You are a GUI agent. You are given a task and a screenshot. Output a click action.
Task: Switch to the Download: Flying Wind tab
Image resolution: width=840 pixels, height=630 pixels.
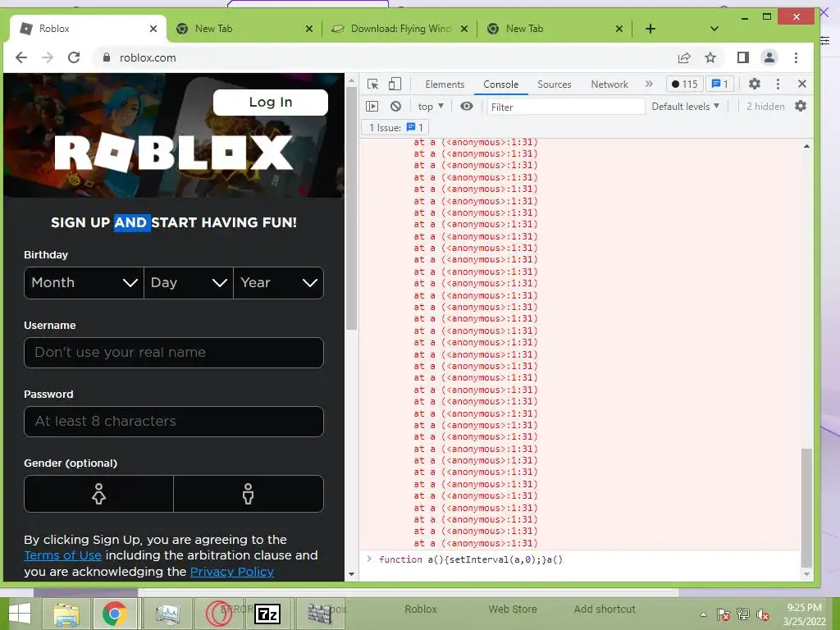(400, 29)
